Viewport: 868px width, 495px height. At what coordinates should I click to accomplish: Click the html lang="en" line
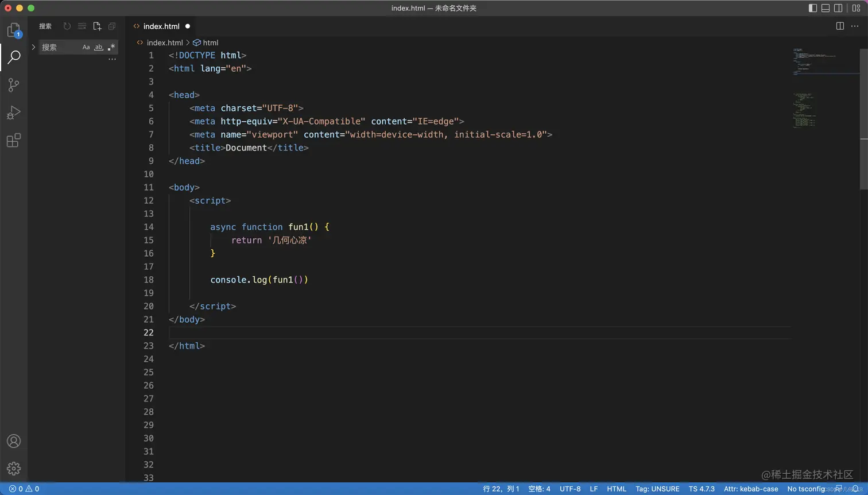click(x=210, y=68)
